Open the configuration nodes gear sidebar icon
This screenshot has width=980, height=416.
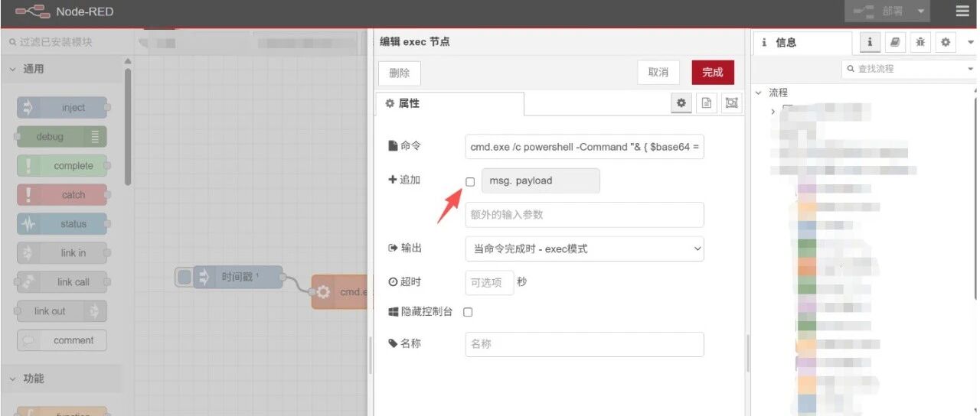click(x=946, y=42)
